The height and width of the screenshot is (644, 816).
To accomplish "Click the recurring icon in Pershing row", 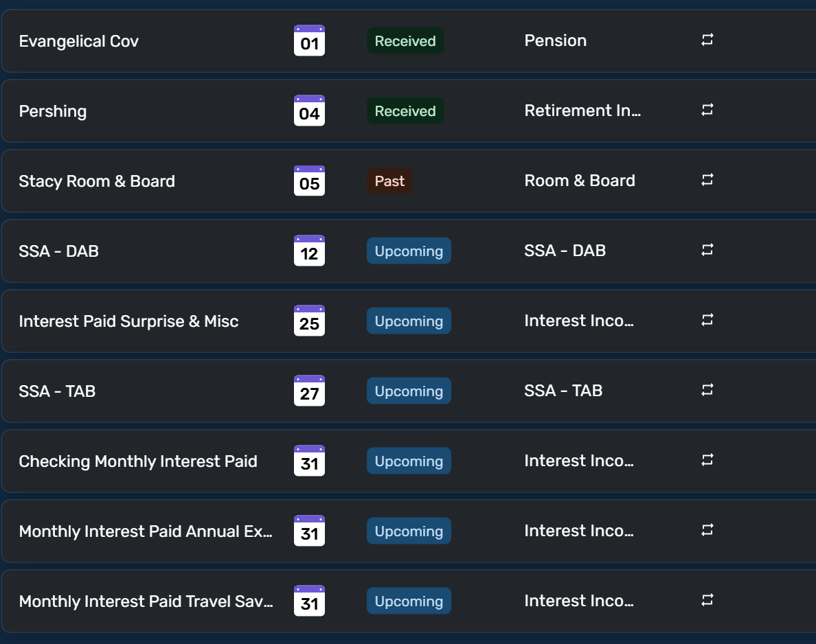I will (x=707, y=110).
